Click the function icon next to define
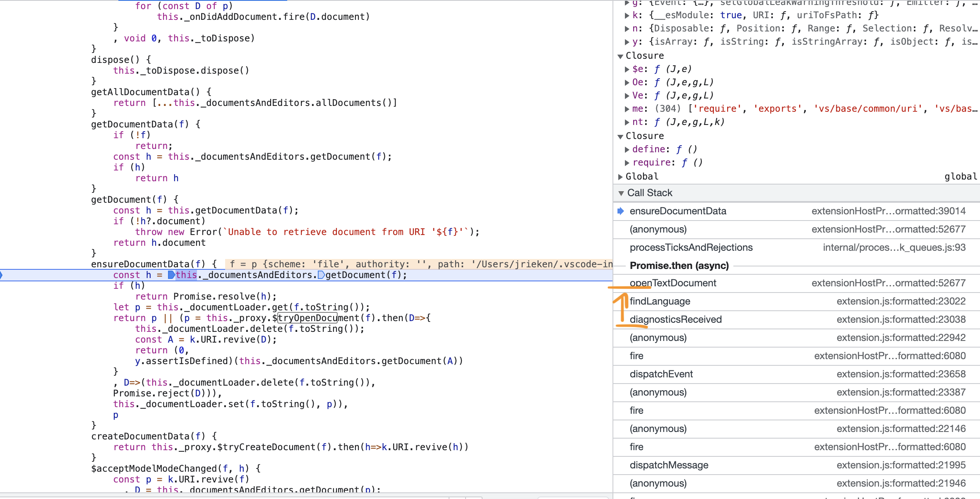 (678, 149)
